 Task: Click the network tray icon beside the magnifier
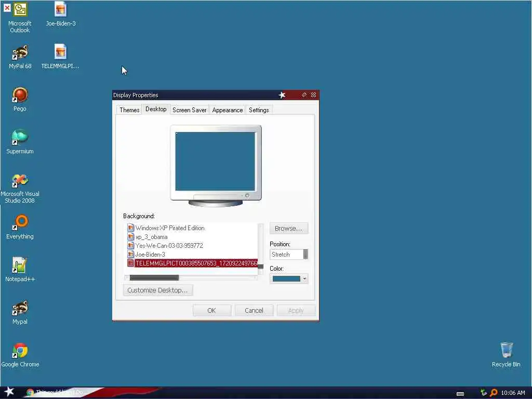484,393
